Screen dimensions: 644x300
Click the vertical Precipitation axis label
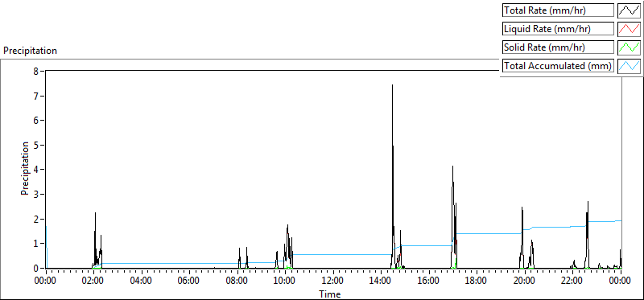(25, 168)
